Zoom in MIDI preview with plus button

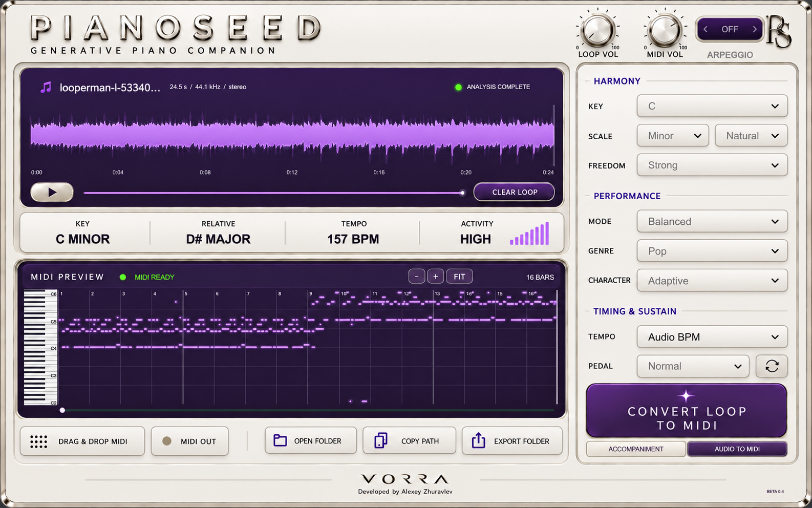[x=436, y=277]
